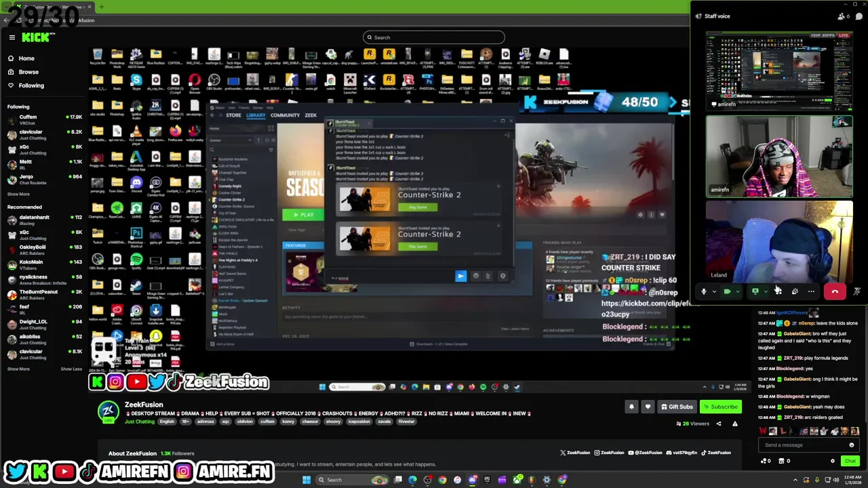Screen dimensions: 868x488
Task: Open ZeekFusion TikTok link
Action: [716, 453]
